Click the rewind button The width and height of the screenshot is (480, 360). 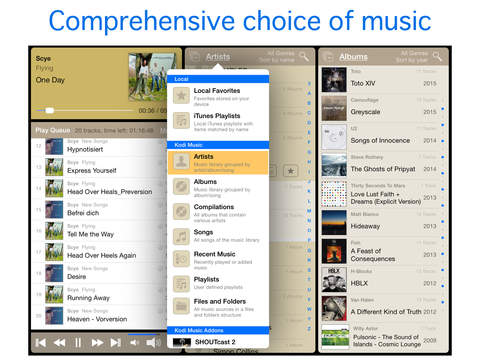coord(60,343)
